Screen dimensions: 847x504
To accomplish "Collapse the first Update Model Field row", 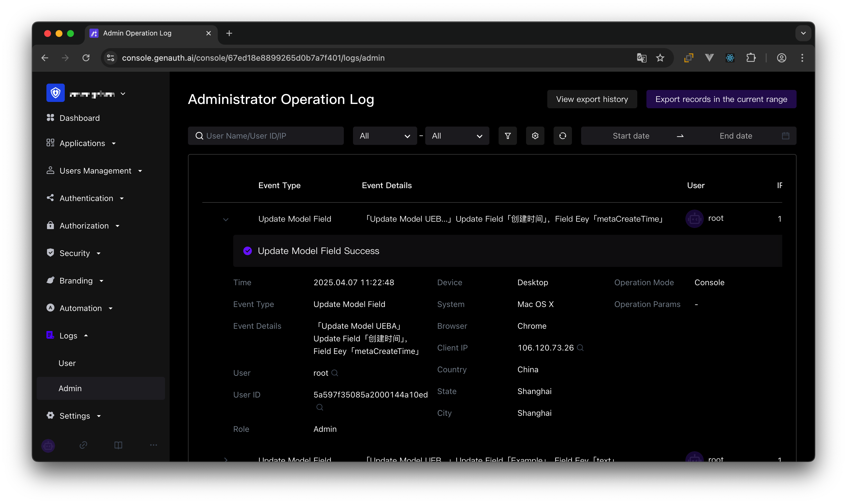I will pyautogui.click(x=226, y=219).
